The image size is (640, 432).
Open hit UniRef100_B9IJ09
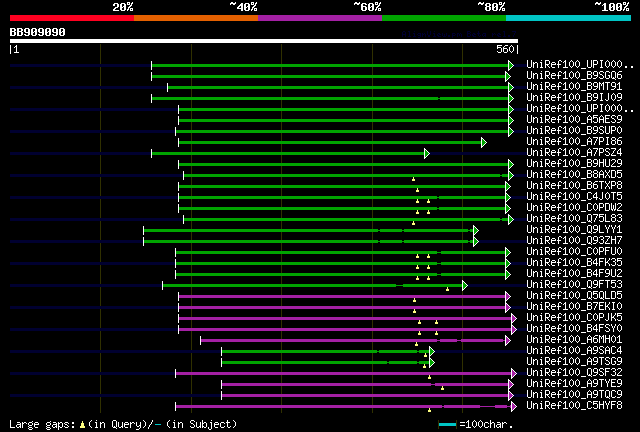pyautogui.click(x=574, y=98)
